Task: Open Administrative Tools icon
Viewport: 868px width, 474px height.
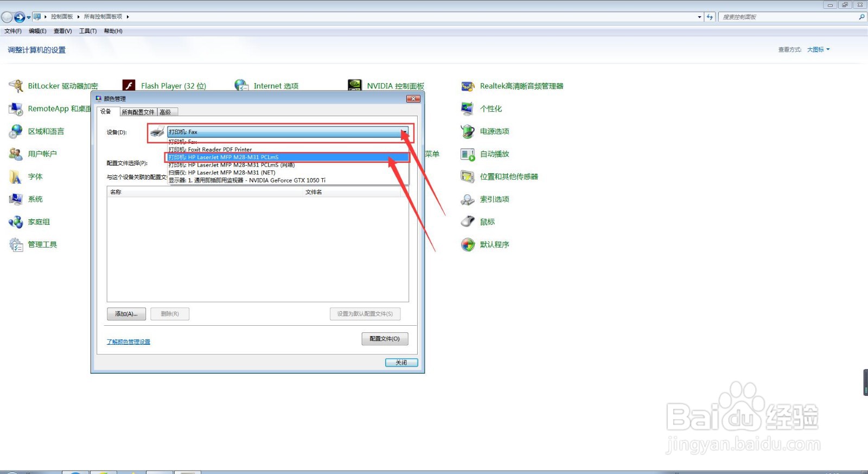Action: point(16,245)
